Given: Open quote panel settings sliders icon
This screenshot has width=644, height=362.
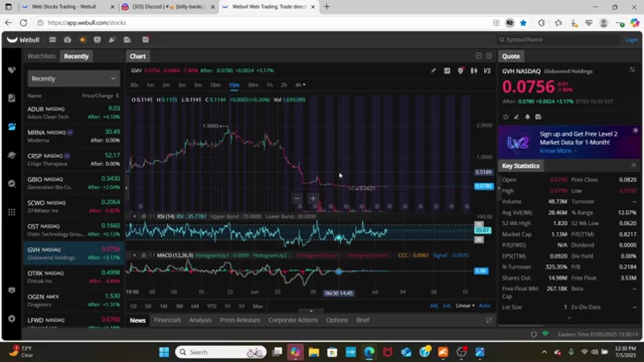Looking at the screenshot, I should point(632,70).
